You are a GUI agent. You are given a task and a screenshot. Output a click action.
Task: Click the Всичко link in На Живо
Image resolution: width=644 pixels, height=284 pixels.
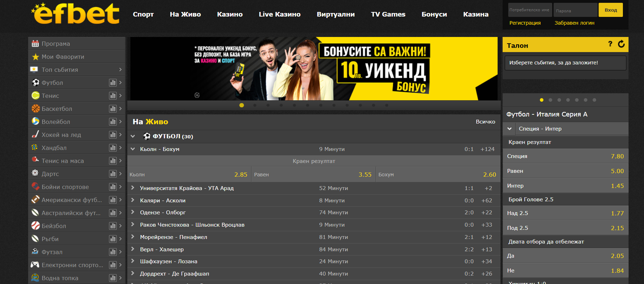(485, 122)
